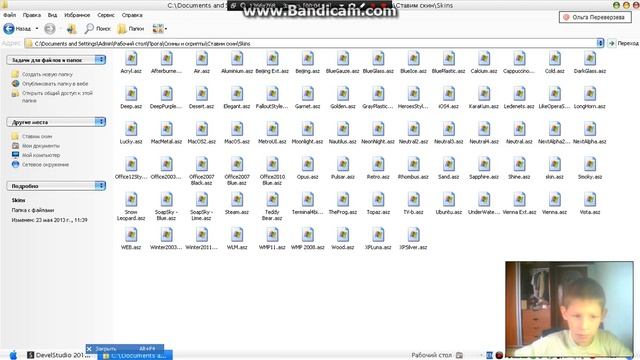
Task: Click the Documents folder taskbar button
Action: pos(135,356)
